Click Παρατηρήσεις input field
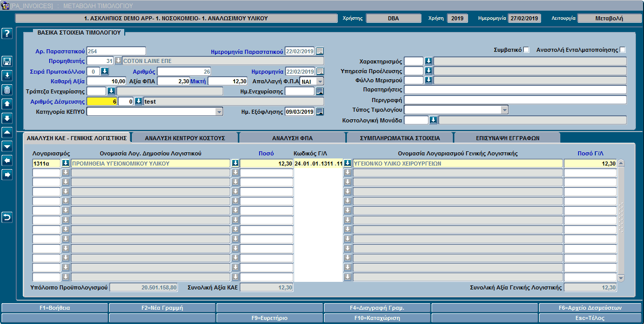Viewport: 644px width, 324px height. coord(515,90)
